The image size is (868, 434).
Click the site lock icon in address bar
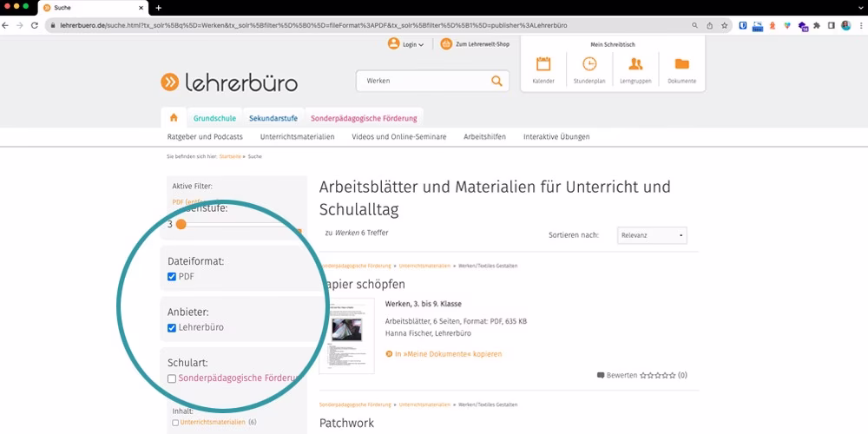pyautogui.click(x=53, y=25)
